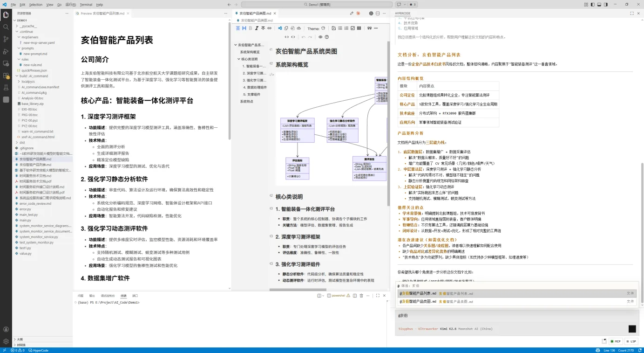Switch to the 输出 output tab

click(x=92, y=296)
